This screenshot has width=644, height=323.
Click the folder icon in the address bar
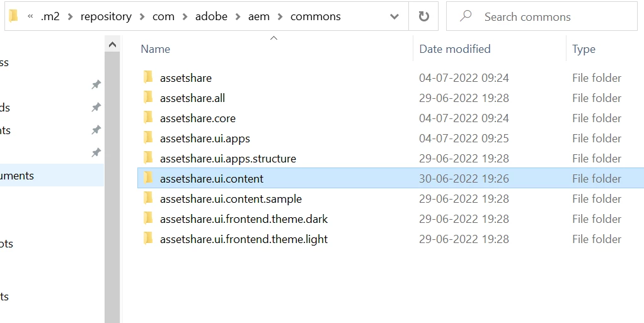pyautogui.click(x=14, y=16)
